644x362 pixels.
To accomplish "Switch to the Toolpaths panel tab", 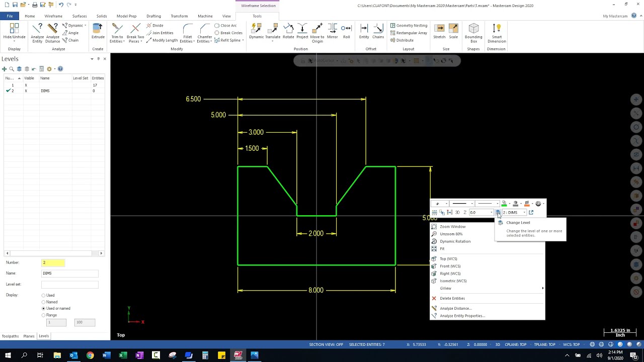I will 10,336.
